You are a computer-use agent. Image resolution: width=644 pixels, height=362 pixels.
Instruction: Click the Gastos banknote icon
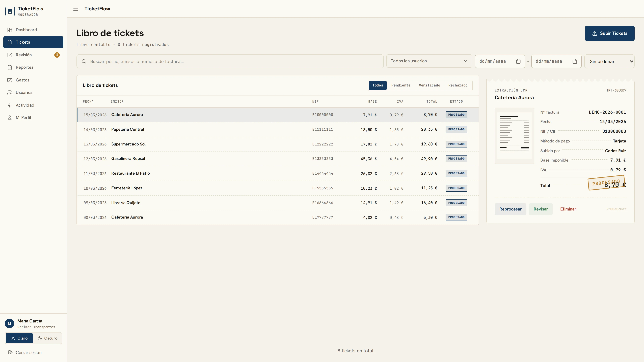tap(10, 80)
